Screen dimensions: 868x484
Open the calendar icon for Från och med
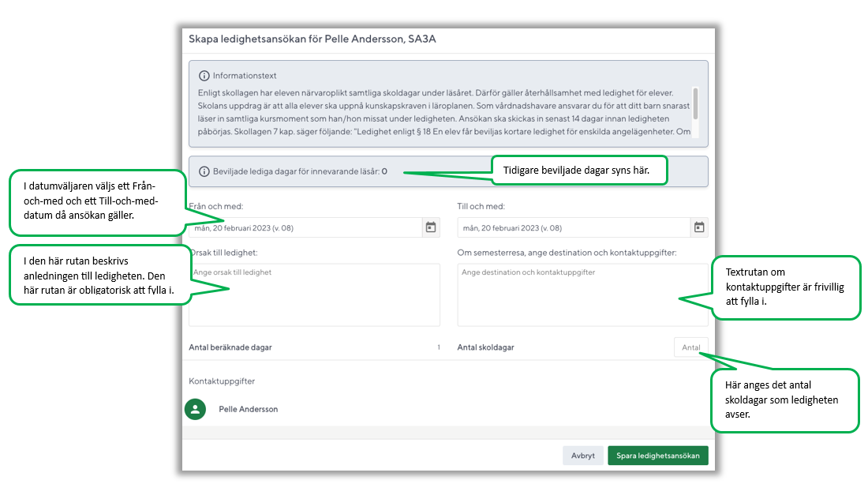430,227
